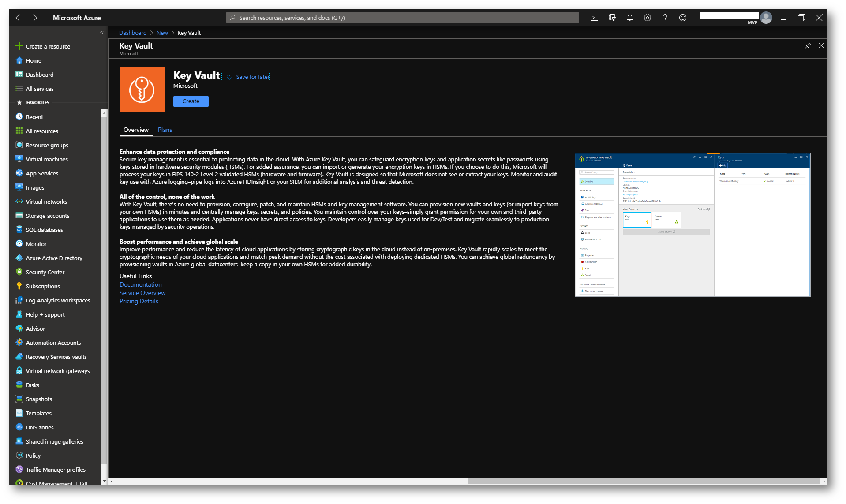Click the Recovery Services vaults icon

tap(19, 357)
